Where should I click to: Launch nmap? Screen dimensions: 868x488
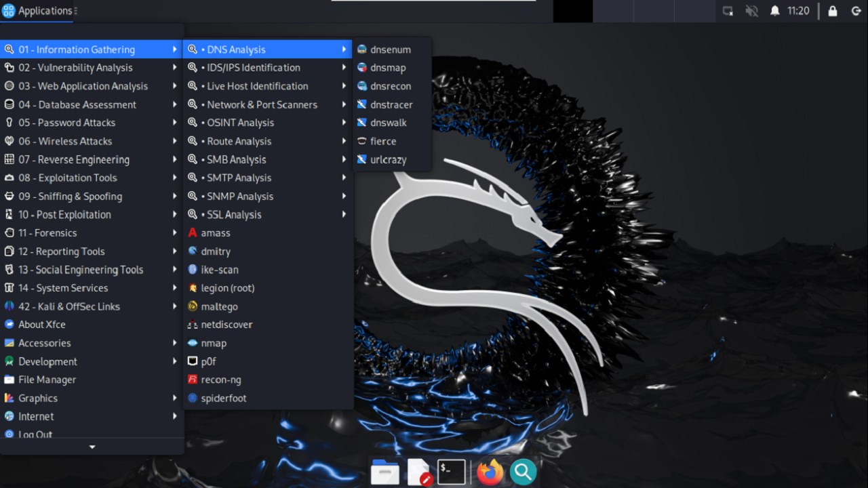pos(269,343)
